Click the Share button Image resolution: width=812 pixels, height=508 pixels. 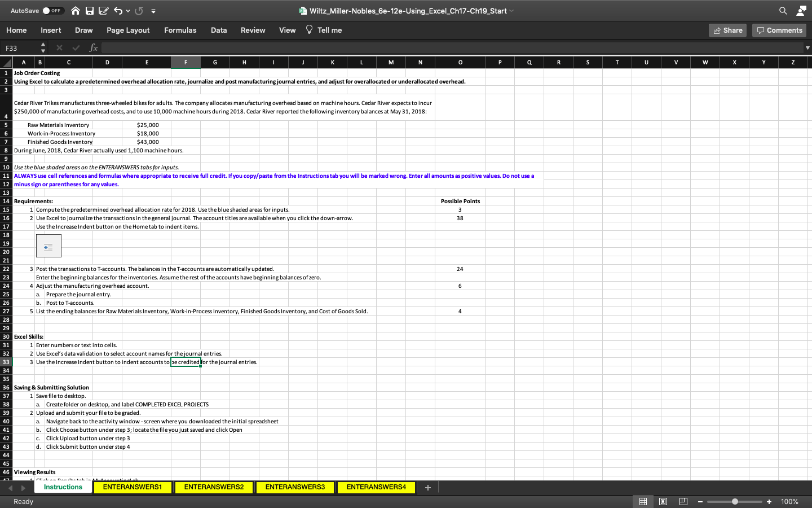(x=727, y=30)
